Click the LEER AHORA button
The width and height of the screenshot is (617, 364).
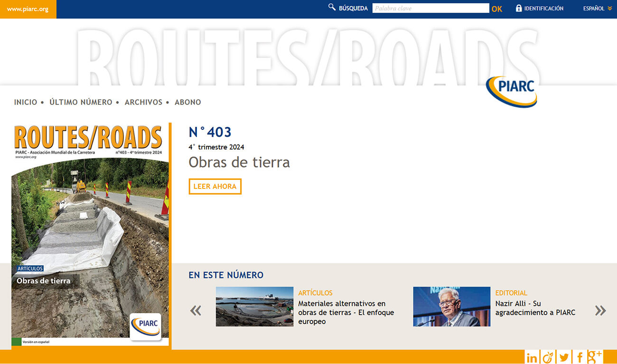pyautogui.click(x=215, y=187)
